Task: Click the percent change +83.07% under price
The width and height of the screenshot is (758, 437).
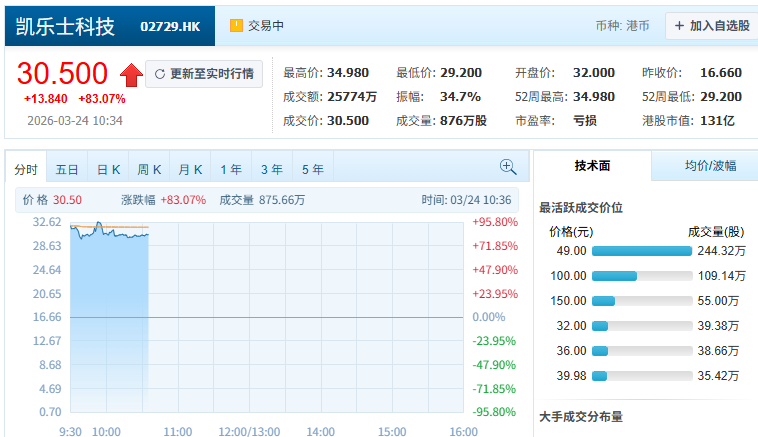Action: click(102, 99)
